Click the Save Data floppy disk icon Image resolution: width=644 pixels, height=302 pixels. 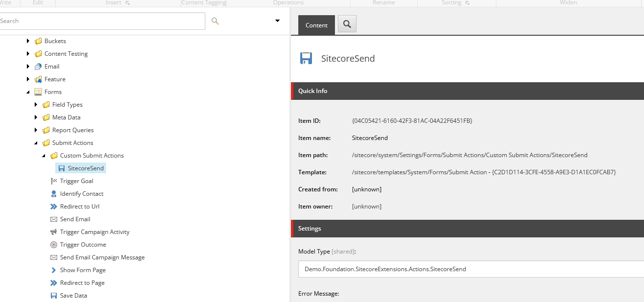(54, 296)
